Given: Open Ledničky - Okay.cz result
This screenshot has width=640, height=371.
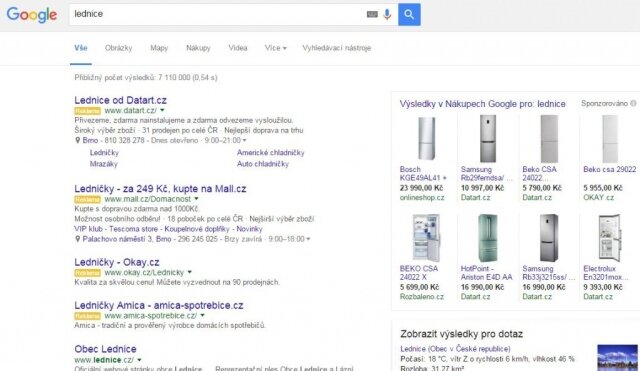Looking at the screenshot, I should tap(117, 262).
